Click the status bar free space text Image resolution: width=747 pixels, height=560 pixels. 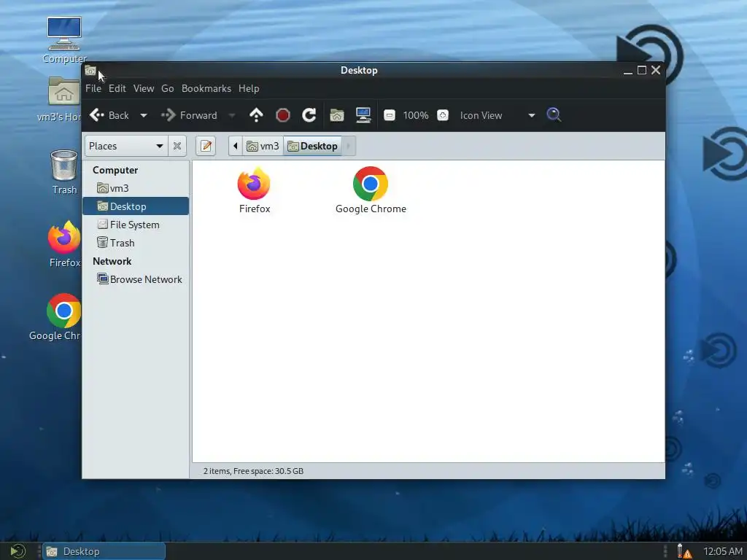pos(253,471)
